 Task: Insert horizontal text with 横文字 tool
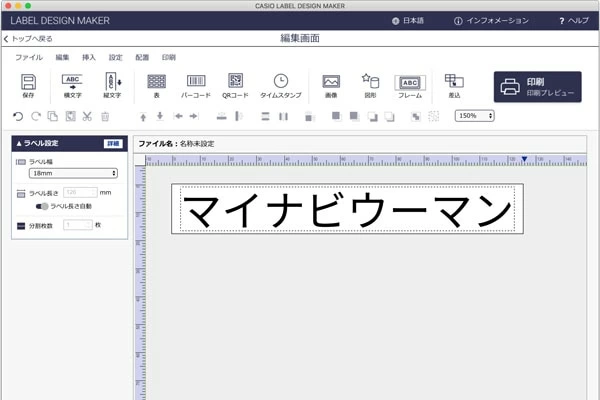pyautogui.click(x=72, y=85)
